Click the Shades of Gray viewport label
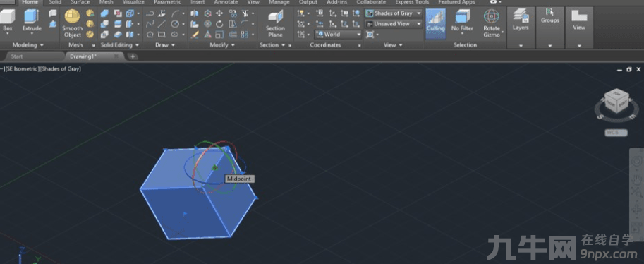Viewport: 644px width, 264px height. coord(60,69)
